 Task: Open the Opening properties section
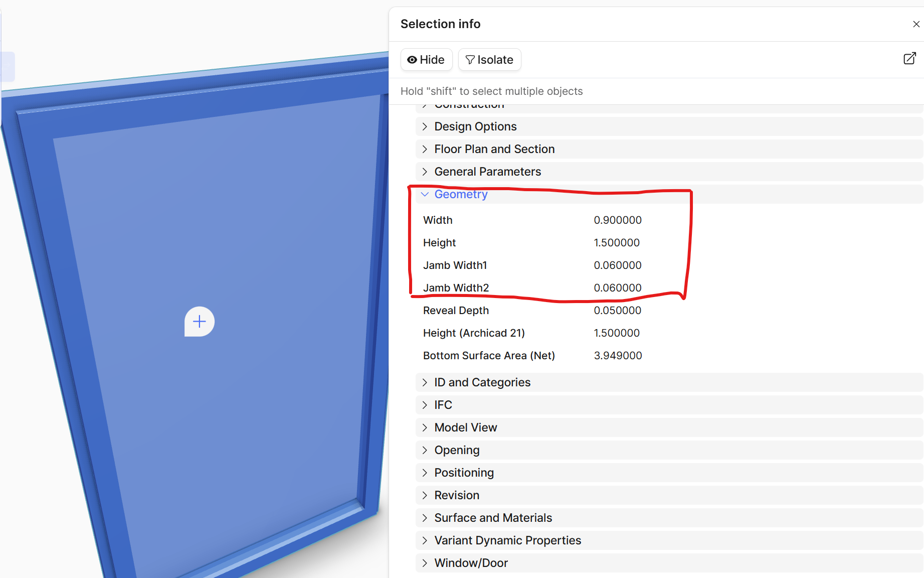669,450
